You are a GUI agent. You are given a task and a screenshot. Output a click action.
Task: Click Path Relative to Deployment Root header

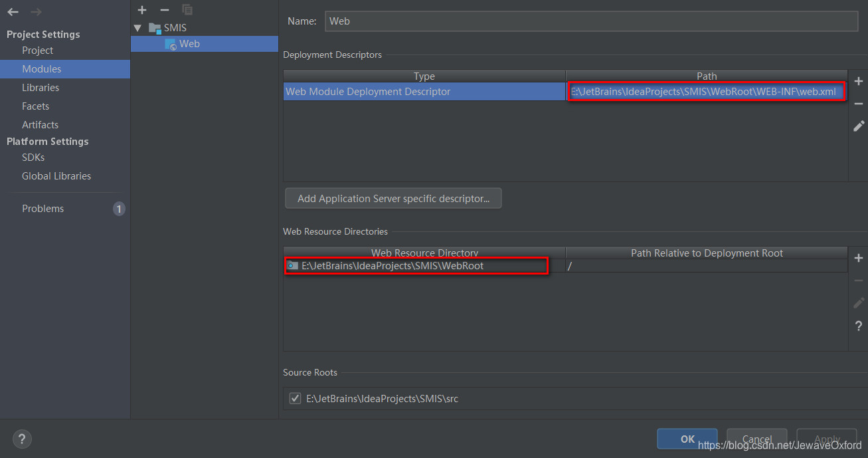click(x=707, y=253)
